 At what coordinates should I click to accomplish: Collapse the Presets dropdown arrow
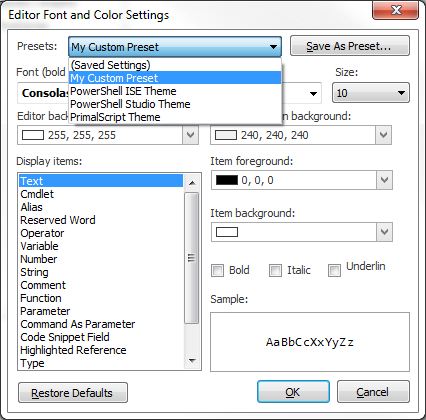pos(273,47)
